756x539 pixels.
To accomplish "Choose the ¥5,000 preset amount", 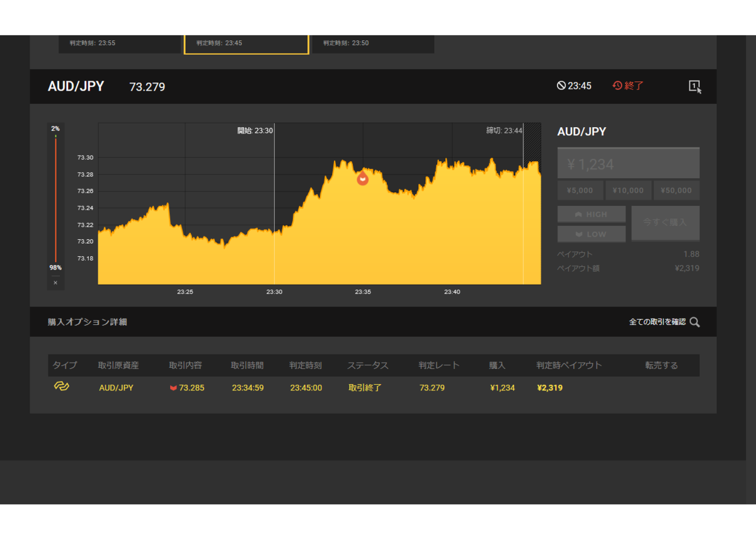I will 580,190.
